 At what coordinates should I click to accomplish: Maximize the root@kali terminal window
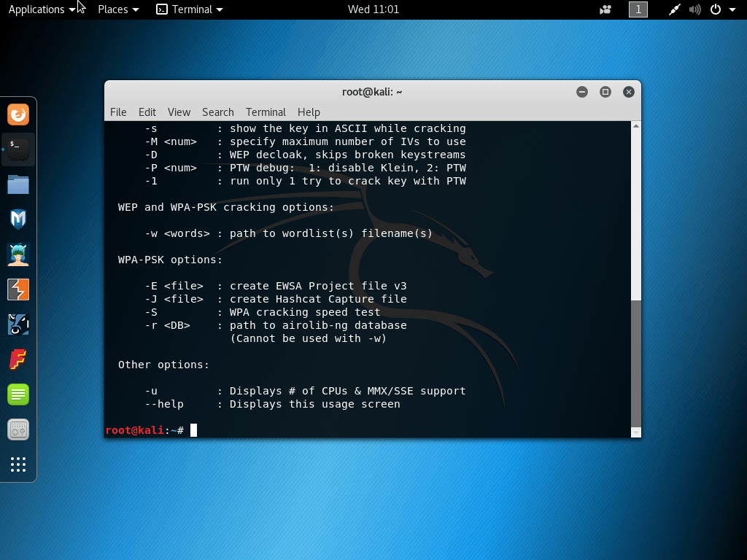pos(605,92)
